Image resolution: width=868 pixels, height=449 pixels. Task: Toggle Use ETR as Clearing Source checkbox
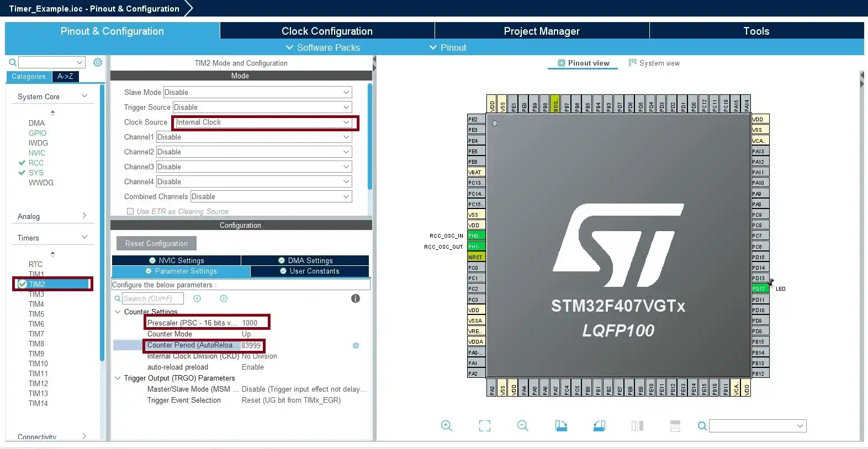click(130, 211)
